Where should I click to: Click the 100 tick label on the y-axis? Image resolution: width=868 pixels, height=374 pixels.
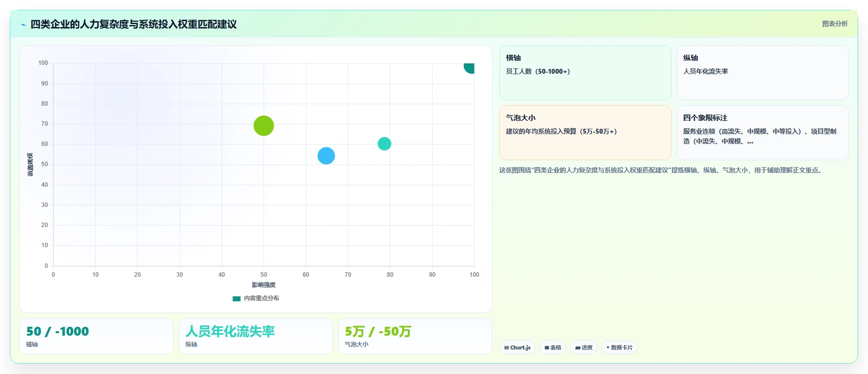tap(43, 63)
